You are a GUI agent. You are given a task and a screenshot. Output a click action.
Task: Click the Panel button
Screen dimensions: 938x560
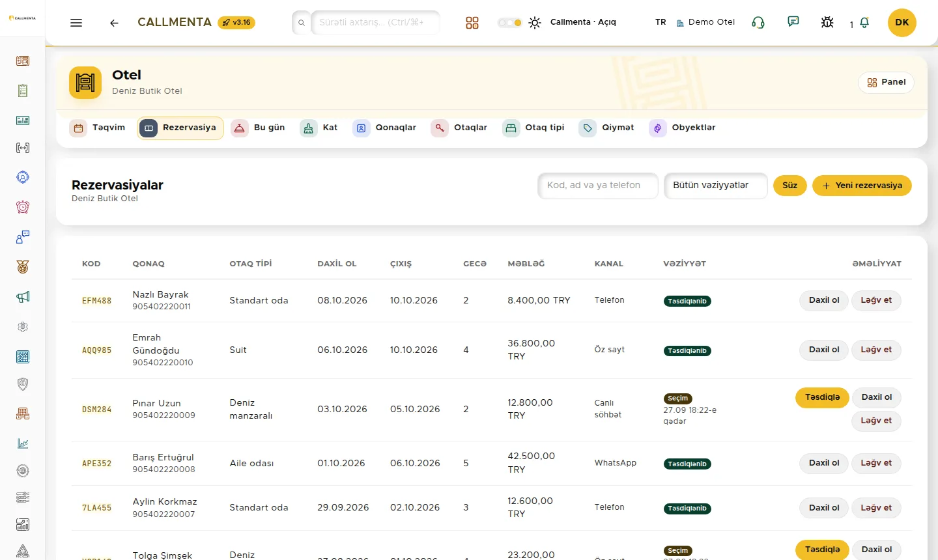coord(887,82)
